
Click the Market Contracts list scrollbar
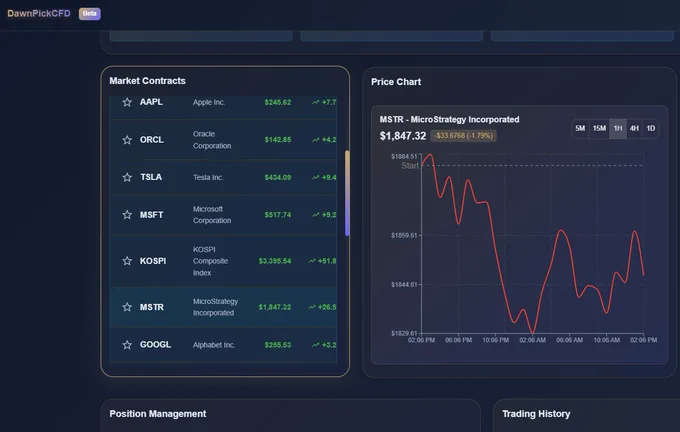click(x=347, y=193)
